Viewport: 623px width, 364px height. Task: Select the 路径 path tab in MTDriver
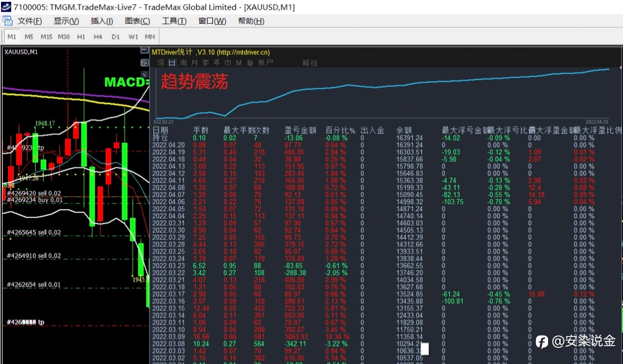310,63
